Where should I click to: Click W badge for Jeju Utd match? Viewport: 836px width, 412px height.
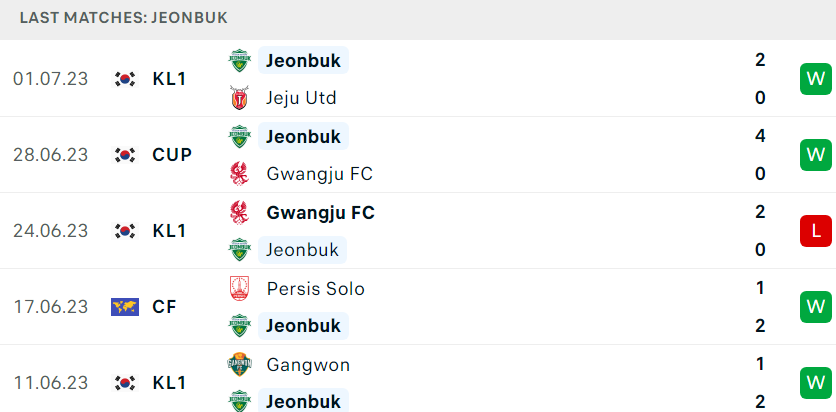tap(816, 79)
